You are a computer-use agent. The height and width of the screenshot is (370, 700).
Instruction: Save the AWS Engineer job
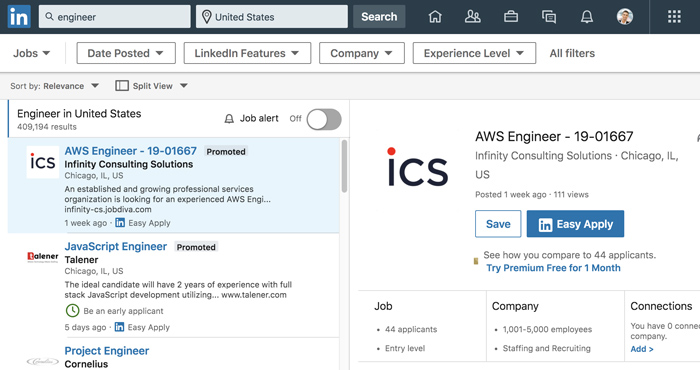[x=498, y=224]
